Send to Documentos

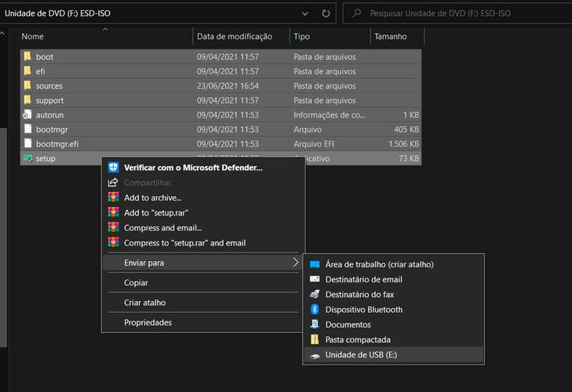(394, 325)
